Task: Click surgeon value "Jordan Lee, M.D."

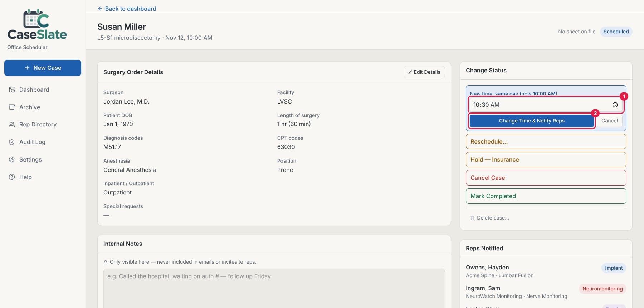Action: point(126,101)
